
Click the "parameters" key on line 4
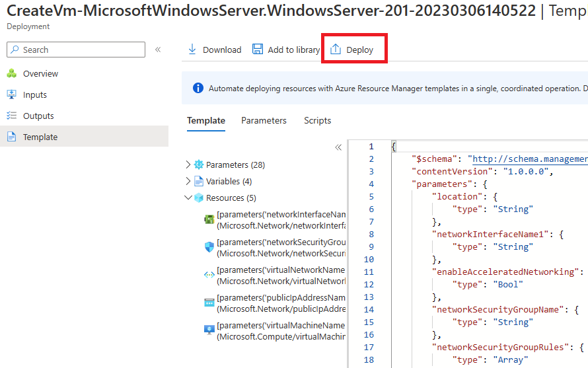point(442,184)
